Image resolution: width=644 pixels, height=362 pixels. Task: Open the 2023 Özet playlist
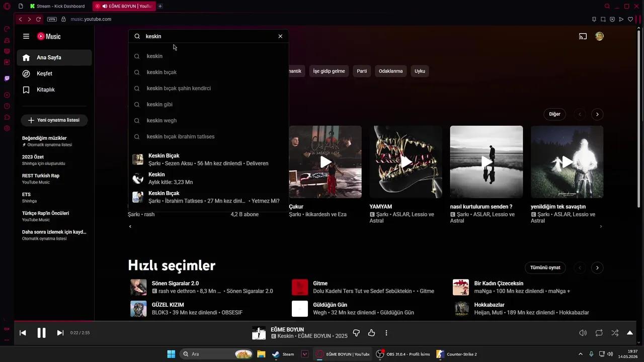(54, 160)
